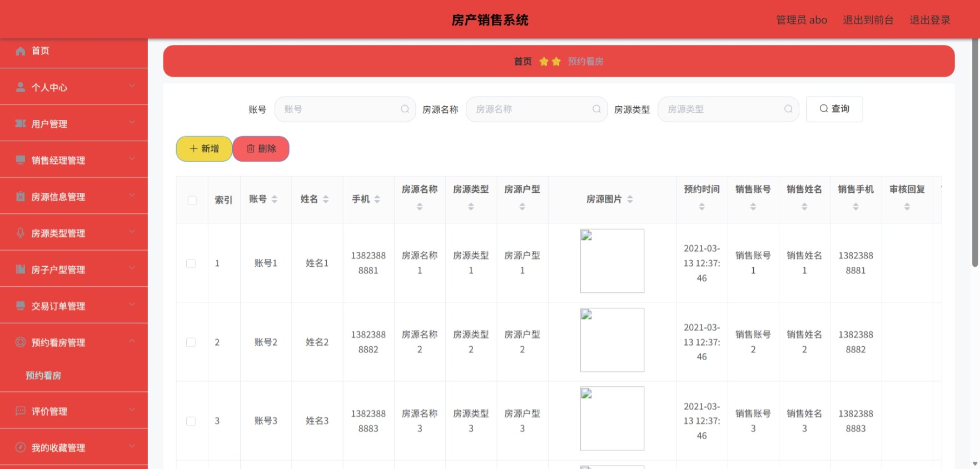Sort table by 审核回复 column arrows

pos(907,207)
